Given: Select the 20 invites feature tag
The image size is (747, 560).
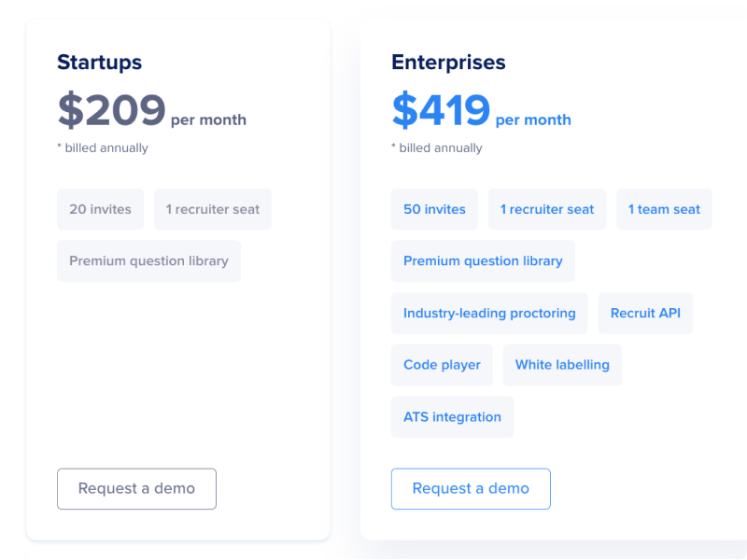Looking at the screenshot, I should click(x=100, y=209).
